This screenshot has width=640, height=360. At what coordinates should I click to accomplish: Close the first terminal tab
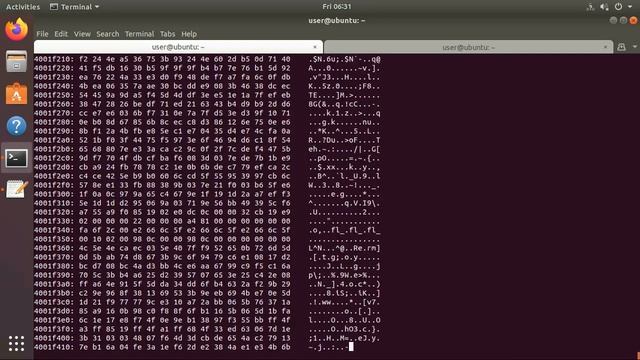(315, 47)
